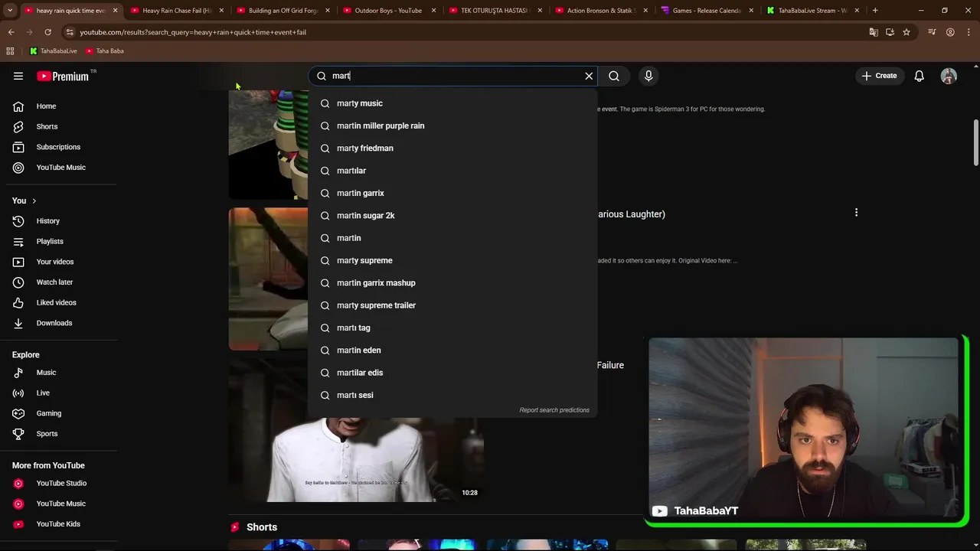Open the tab search dropdown arrow

(10, 11)
